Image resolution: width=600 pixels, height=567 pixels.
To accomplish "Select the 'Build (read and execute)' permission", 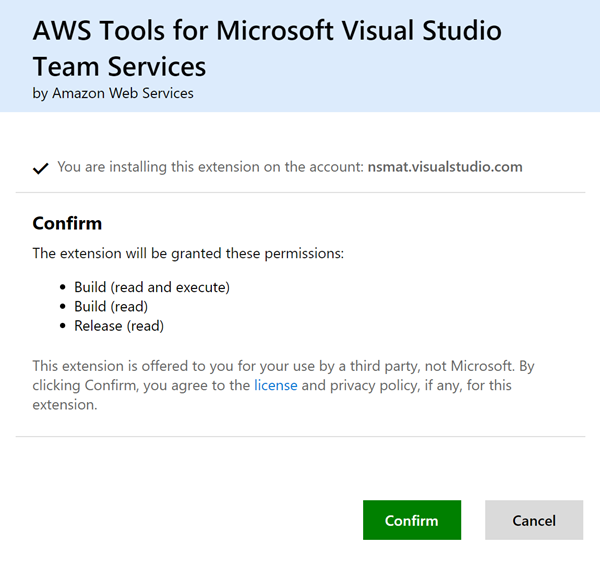I will (x=152, y=287).
